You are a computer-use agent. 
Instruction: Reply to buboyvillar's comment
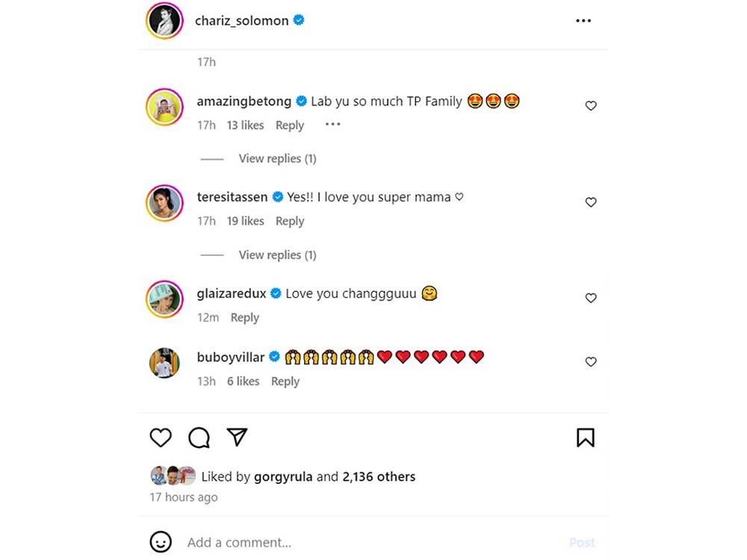285,381
